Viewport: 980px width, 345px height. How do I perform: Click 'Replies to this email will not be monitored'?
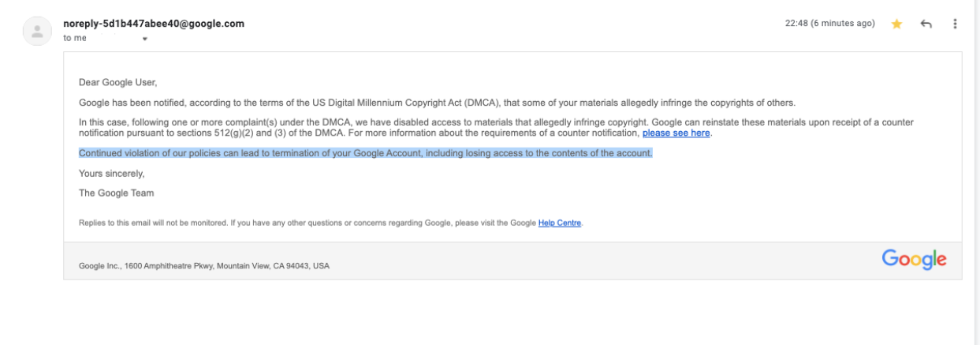153,223
